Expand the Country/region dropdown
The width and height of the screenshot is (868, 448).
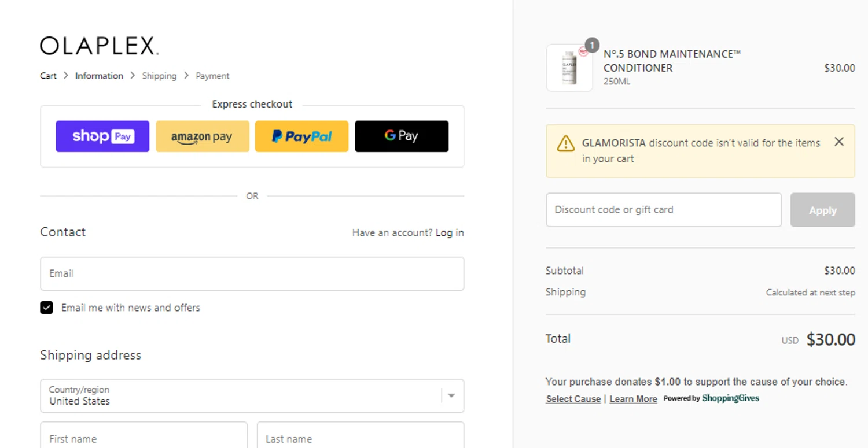tap(451, 396)
